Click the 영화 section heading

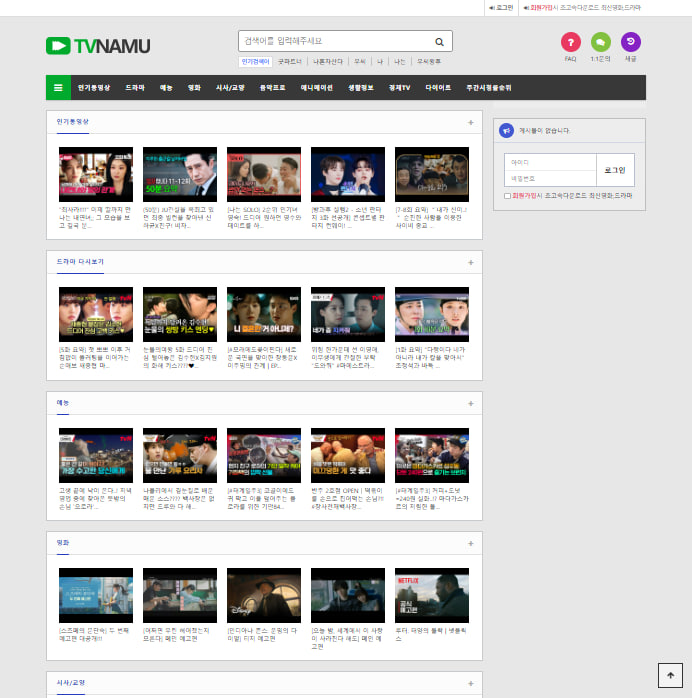(x=63, y=543)
